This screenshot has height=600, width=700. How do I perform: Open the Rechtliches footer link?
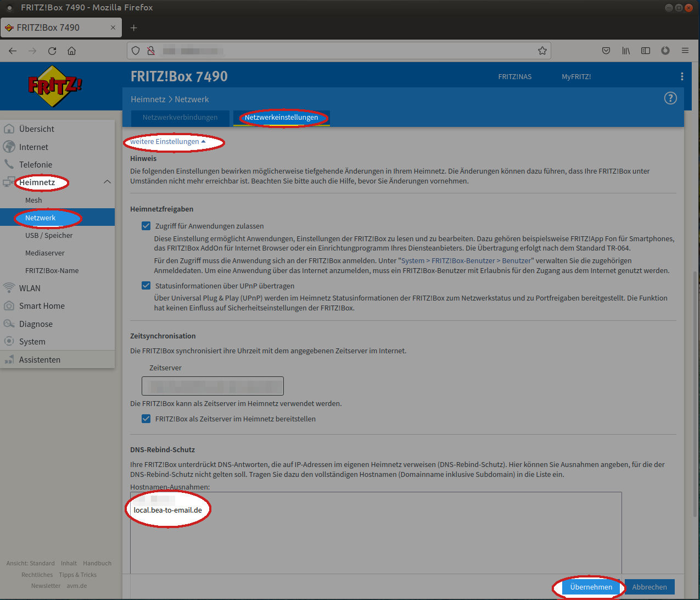point(37,575)
